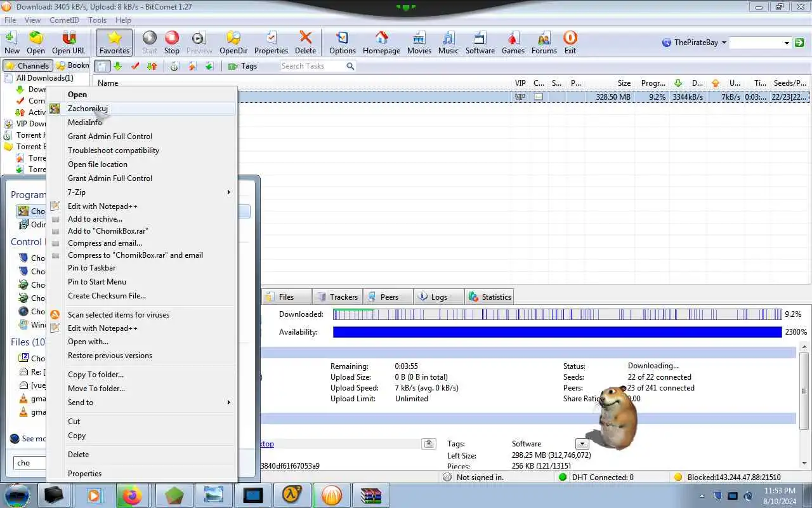Click the Windows Start orb
This screenshot has width=812, height=508.
pos(18,495)
